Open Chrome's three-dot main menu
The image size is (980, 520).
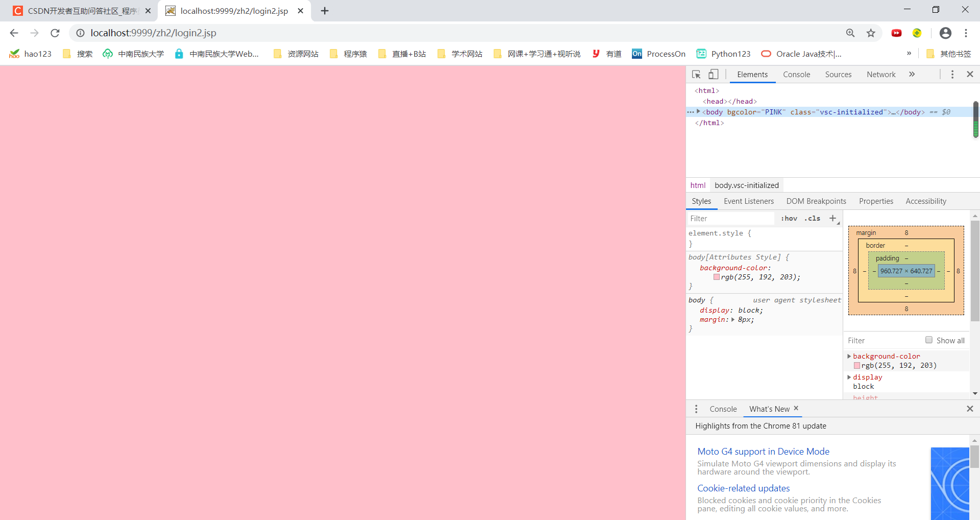click(966, 33)
